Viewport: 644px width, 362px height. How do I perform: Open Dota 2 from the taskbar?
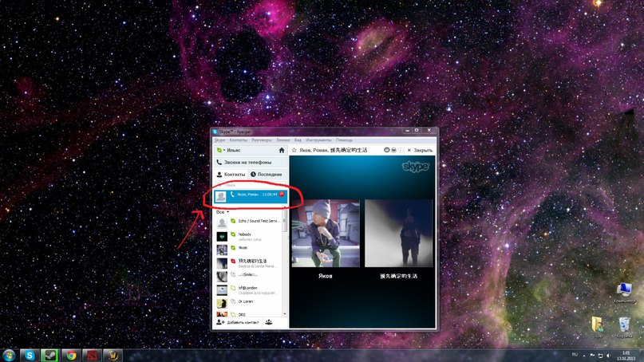tap(92, 356)
